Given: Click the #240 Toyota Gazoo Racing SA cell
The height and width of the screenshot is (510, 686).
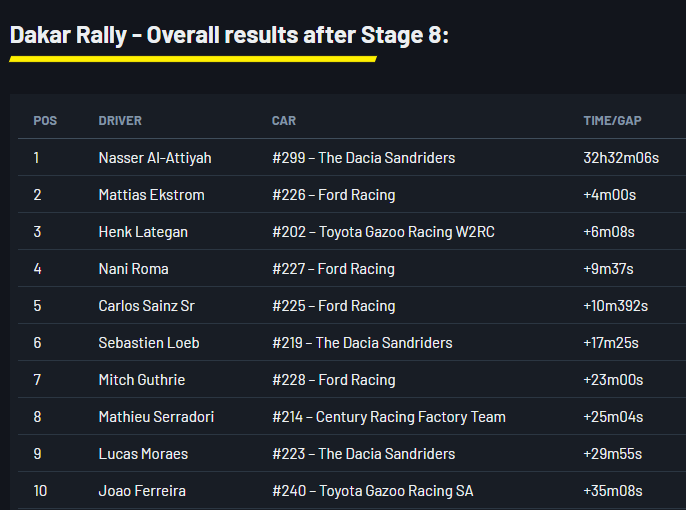Looking at the screenshot, I should tap(372, 491).
